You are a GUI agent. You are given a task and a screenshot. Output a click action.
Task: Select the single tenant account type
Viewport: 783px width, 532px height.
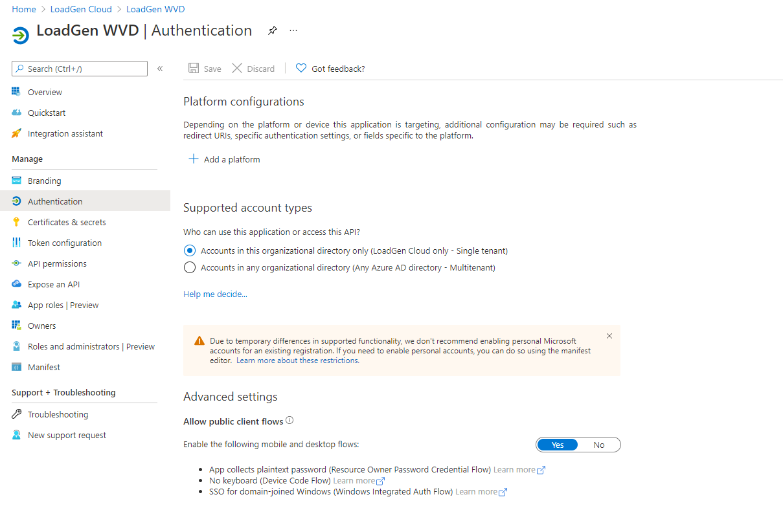click(x=190, y=250)
